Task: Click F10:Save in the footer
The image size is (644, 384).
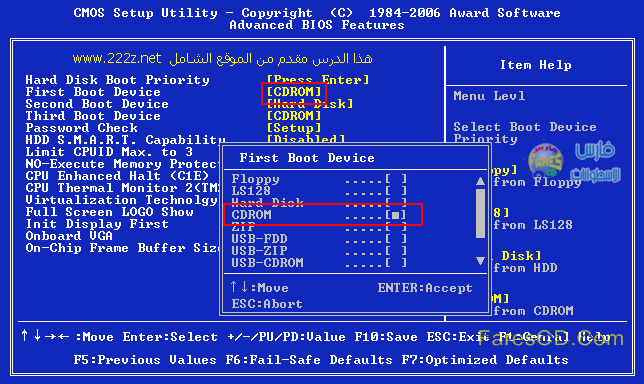Action: click(x=386, y=337)
